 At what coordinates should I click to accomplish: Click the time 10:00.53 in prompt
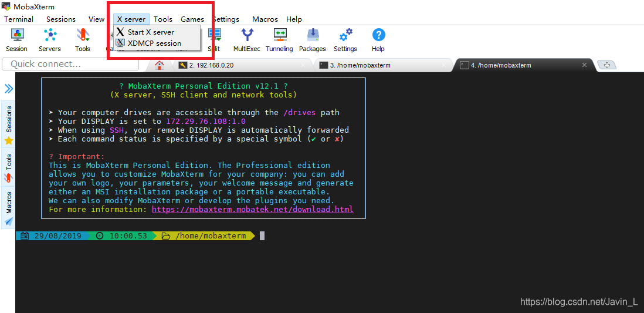click(x=128, y=236)
